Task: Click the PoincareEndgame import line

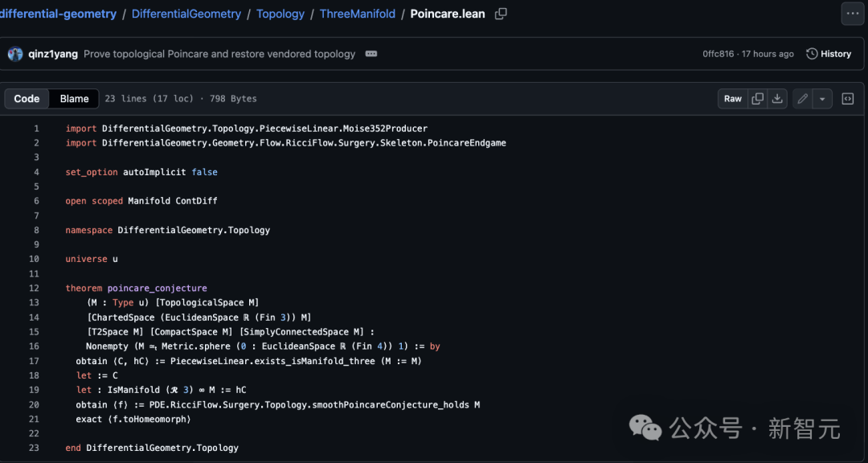Action: 285,143
